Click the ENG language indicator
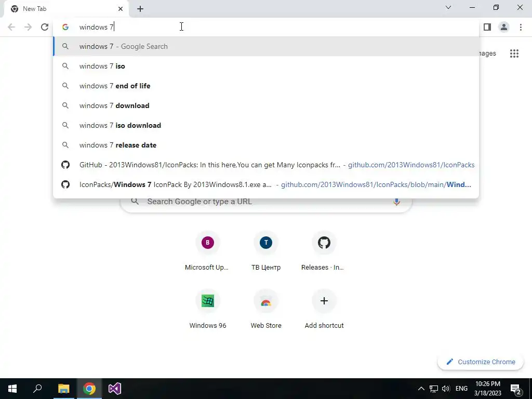Image resolution: width=532 pixels, height=399 pixels. (x=461, y=389)
